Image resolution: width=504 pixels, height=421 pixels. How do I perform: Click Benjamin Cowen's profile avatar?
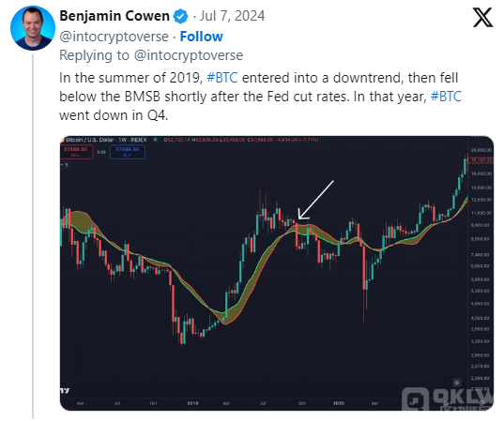33,28
